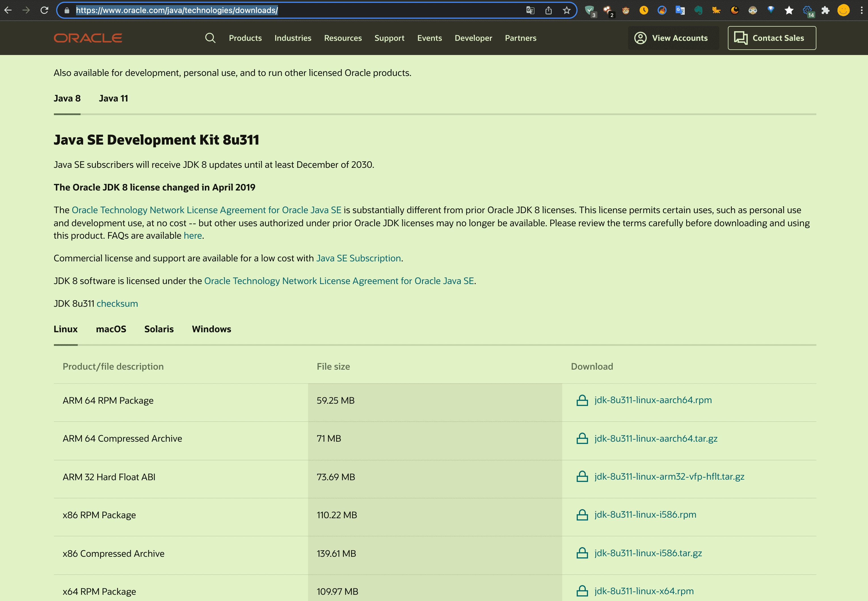Reload the page with refresh button
Image resolution: width=868 pixels, height=601 pixels.
[45, 10]
